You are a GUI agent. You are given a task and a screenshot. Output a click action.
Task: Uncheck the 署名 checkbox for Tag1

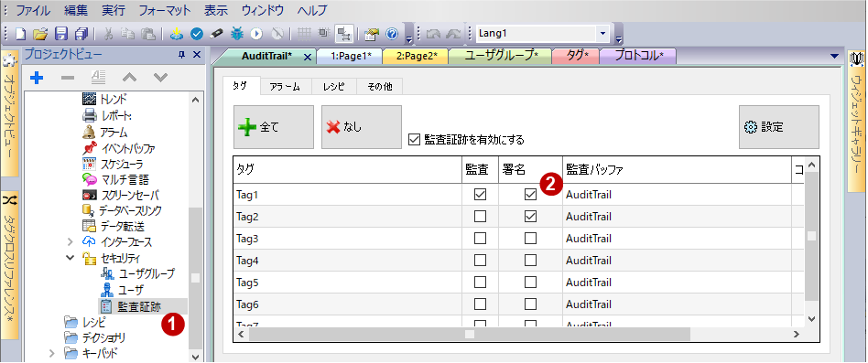pyautogui.click(x=530, y=195)
